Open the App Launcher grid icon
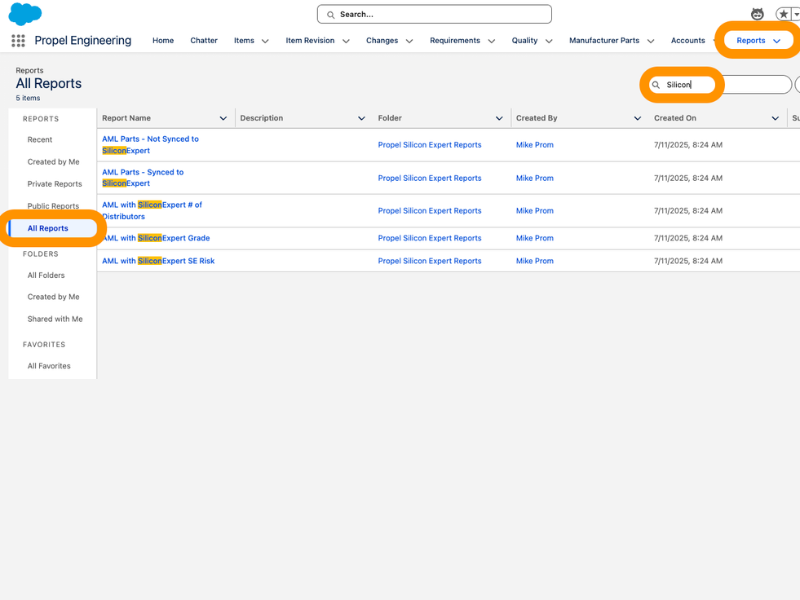Image resolution: width=800 pixels, height=600 pixels. [18, 40]
